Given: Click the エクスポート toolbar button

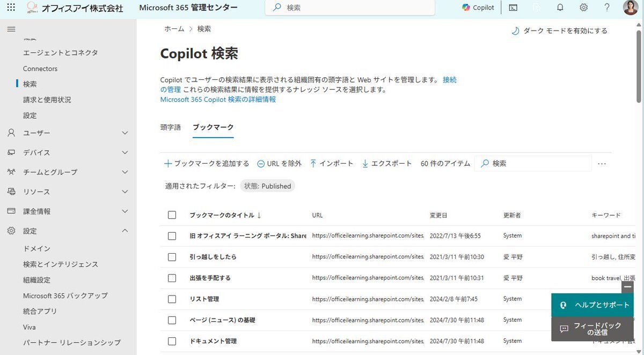Looking at the screenshot, I should [x=387, y=164].
